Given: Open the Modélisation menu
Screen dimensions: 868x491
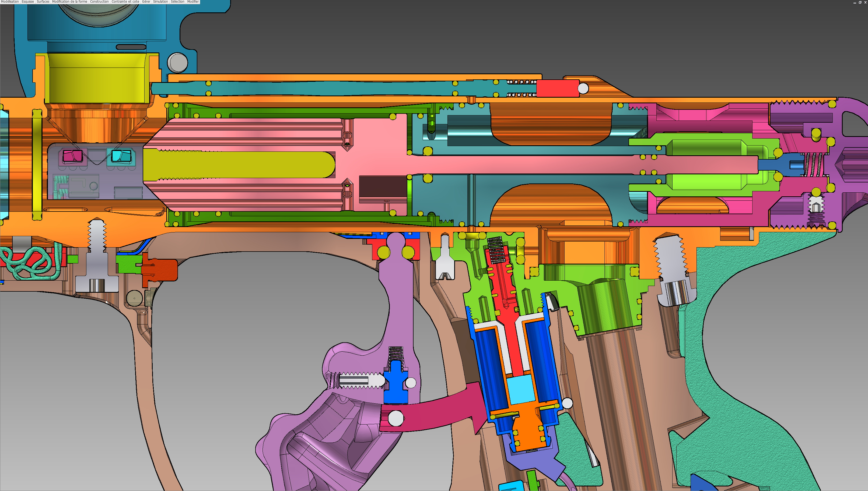Looking at the screenshot, I should 10,2.
